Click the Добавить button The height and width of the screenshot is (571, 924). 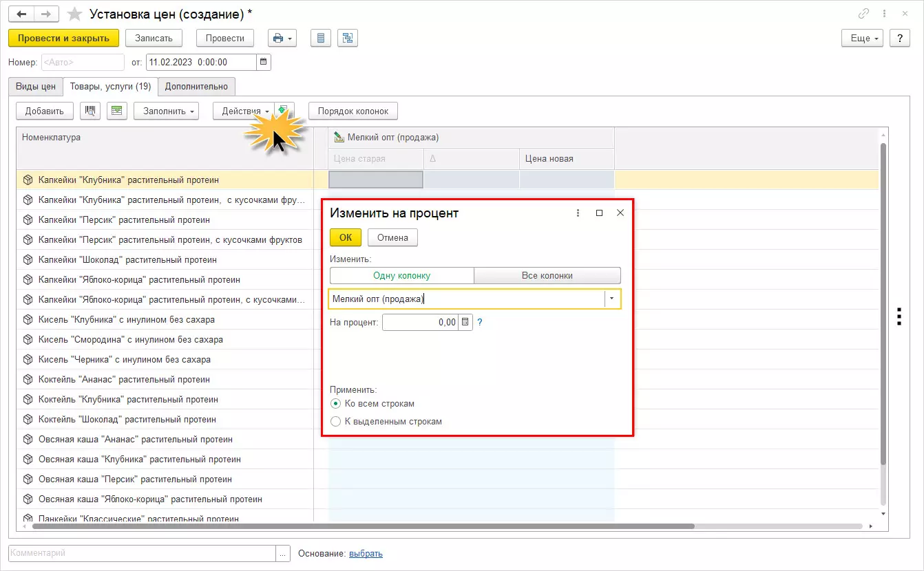(45, 111)
